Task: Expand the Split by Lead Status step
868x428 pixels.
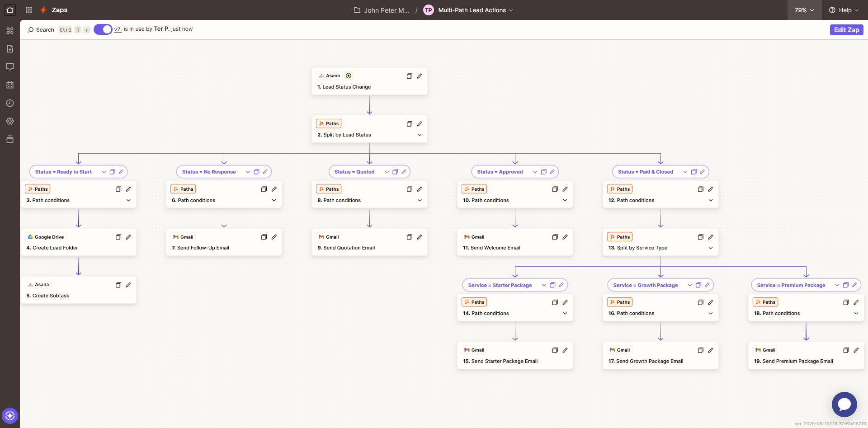Action: [x=419, y=135]
